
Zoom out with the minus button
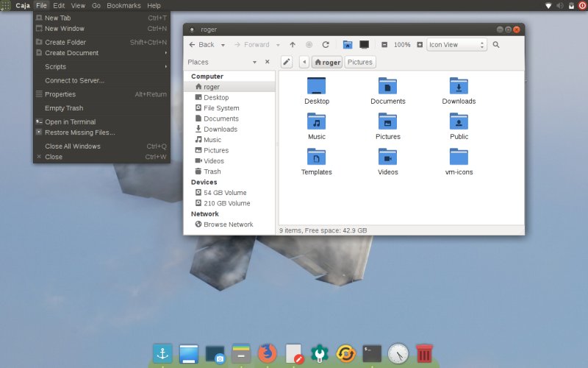[384, 45]
